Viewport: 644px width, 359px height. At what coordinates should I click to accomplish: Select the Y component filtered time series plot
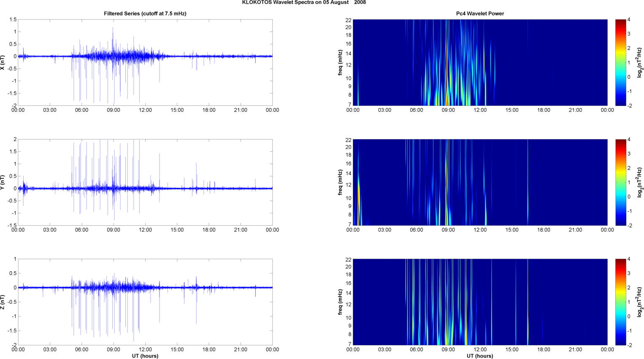click(145, 182)
